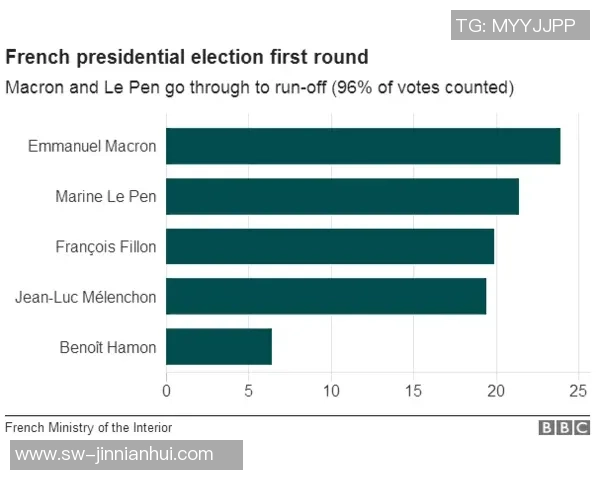Select the François Fillon name label

coord(106,247)
